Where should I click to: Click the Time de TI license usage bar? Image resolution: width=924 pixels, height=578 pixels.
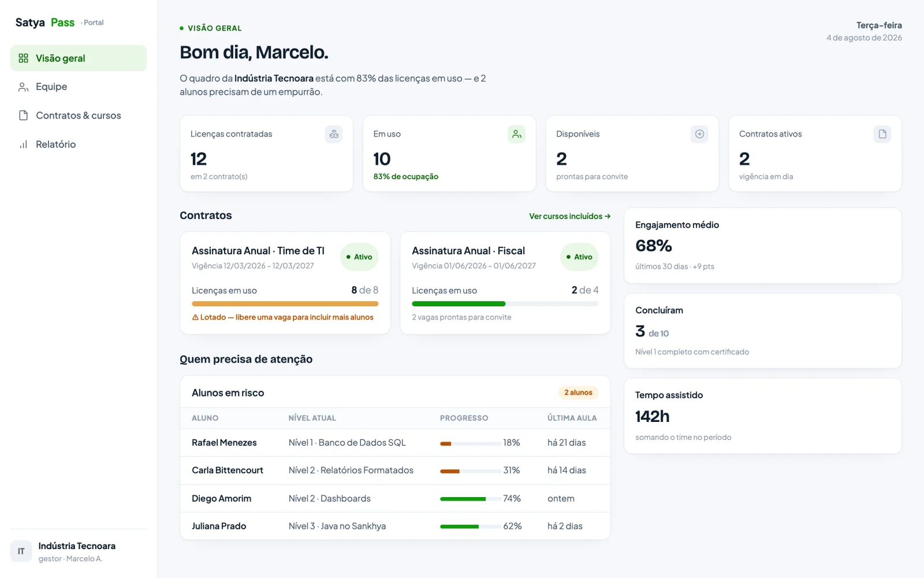285,303
